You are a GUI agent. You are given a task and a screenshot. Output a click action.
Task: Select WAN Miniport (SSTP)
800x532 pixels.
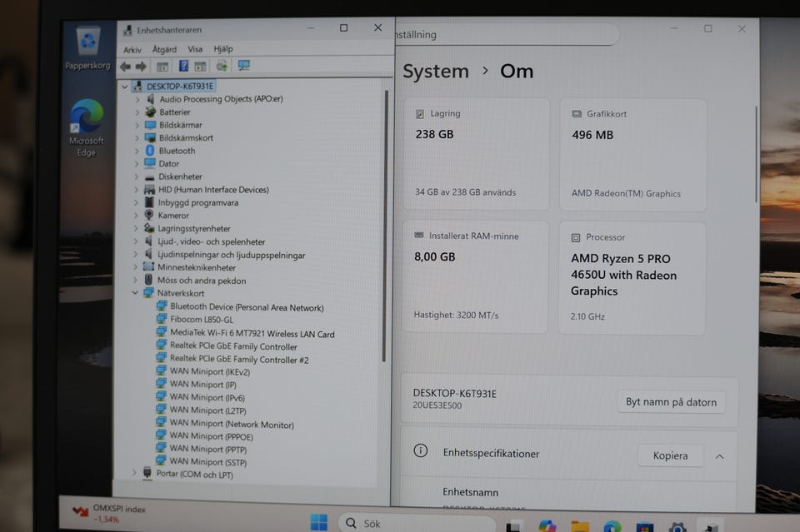point(208,462)
